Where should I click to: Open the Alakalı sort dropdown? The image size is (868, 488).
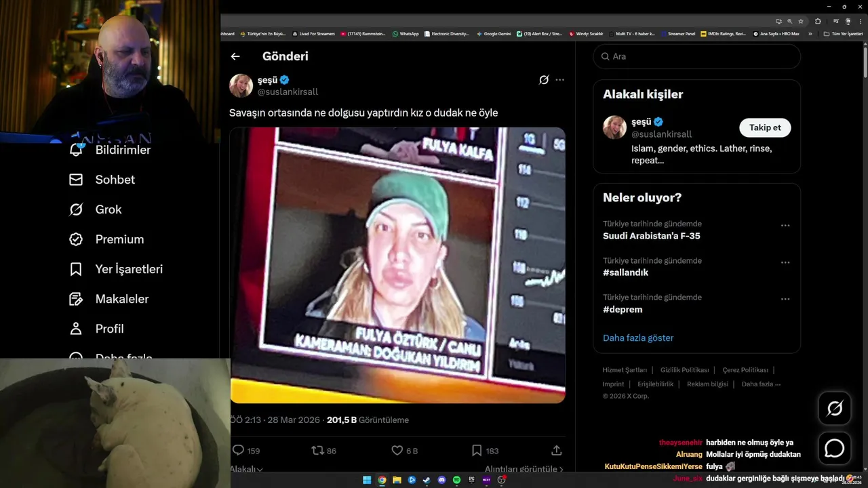click(246, 468)
